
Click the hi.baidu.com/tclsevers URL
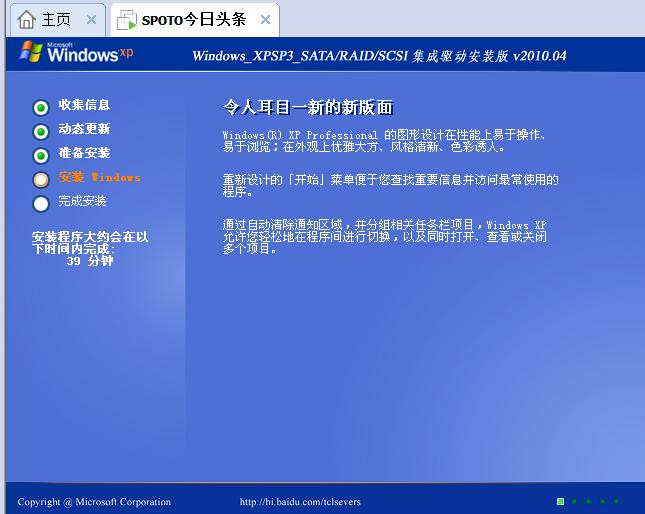coord(300,502)
